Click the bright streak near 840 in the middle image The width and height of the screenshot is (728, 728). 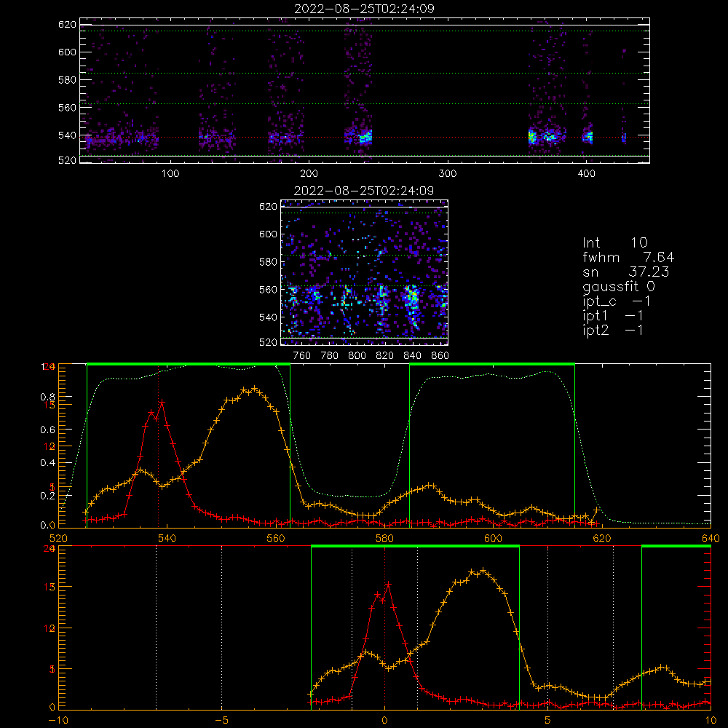point(412,299)
